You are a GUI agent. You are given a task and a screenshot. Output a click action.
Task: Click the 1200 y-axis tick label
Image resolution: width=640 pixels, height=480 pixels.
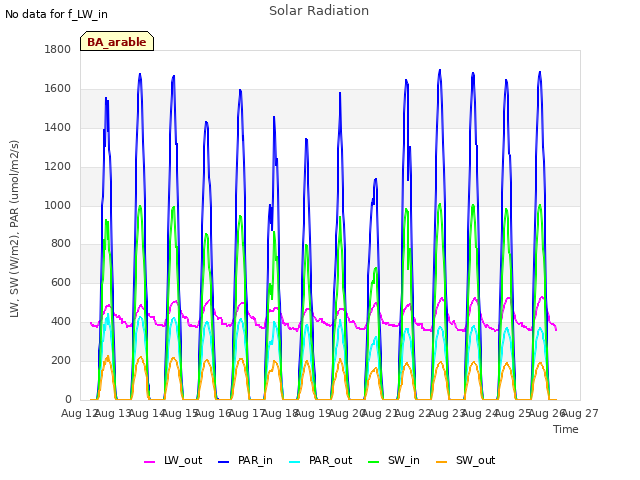point(58,167)
